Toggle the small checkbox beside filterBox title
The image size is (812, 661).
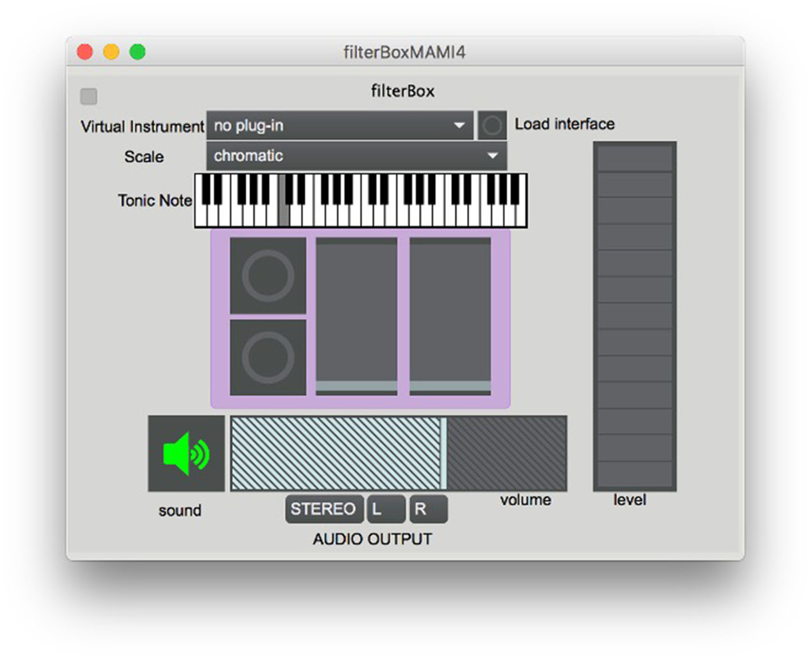(88, 96)
